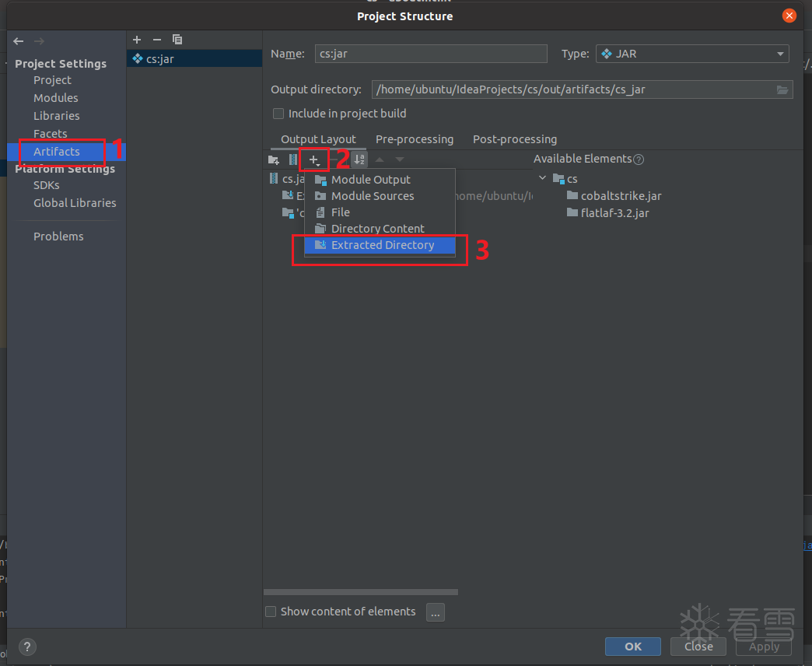Open the help question mark button
The height and width of the screenshot is (666, 812).
pos(27,647)
